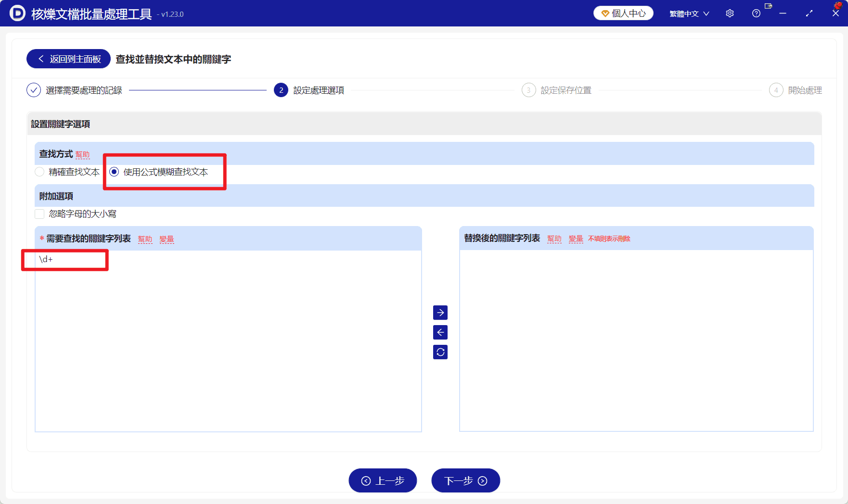This screenshot has height=504, width=848.
Task: Click into the search keyword list text area
Action: (x=228, y=341)
